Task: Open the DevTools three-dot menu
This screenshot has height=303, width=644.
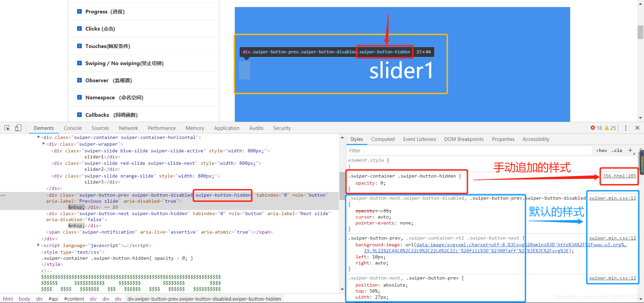Action: pyautogui.click(x=626, y=128)
